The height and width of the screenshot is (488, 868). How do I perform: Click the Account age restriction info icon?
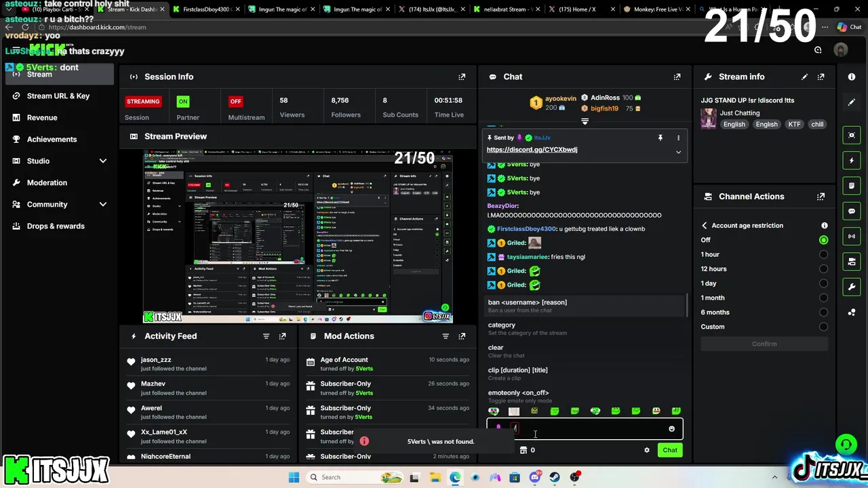point(825,226)
